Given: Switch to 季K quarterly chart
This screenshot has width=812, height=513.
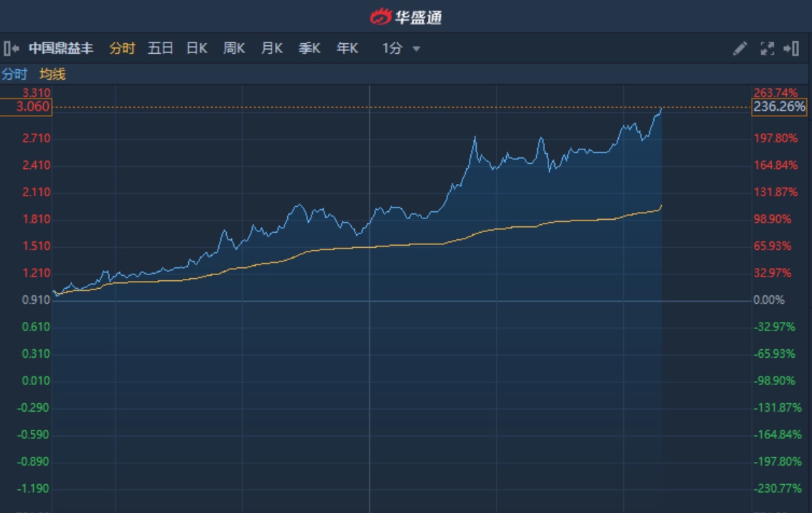Looking at the screenshot, I should coord(309,49).
